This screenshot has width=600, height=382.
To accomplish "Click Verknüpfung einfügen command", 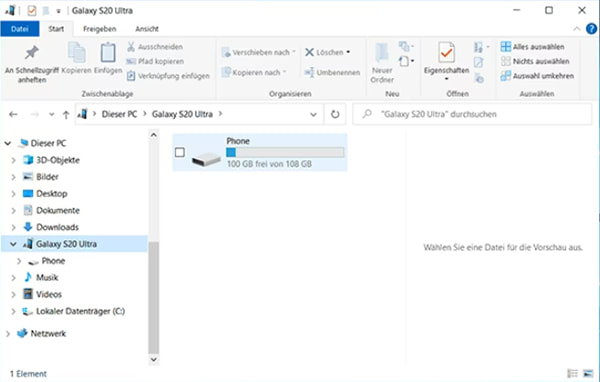I will click(168, 76).
